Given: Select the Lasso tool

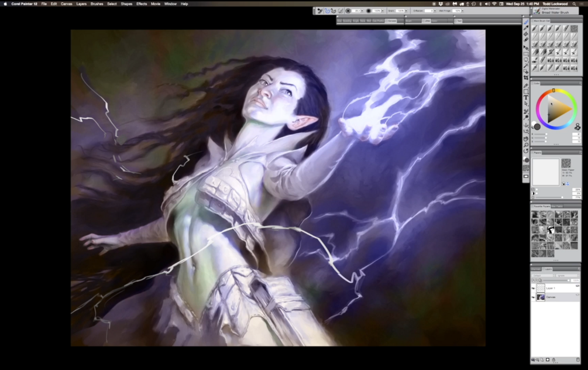Looking at the screenshot, I should pos(526,60).
